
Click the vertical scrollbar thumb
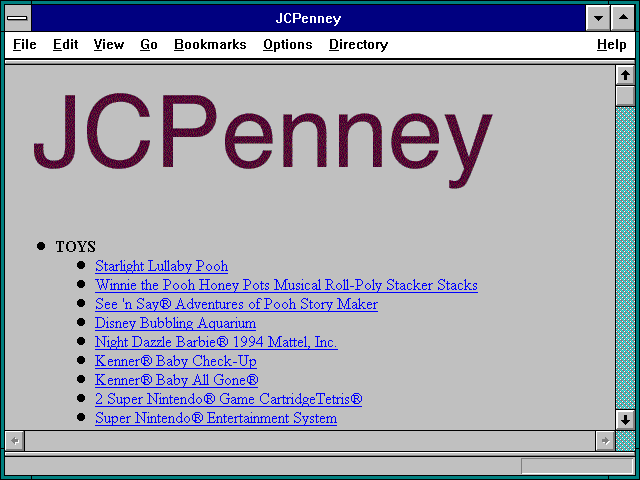(625, 95)
